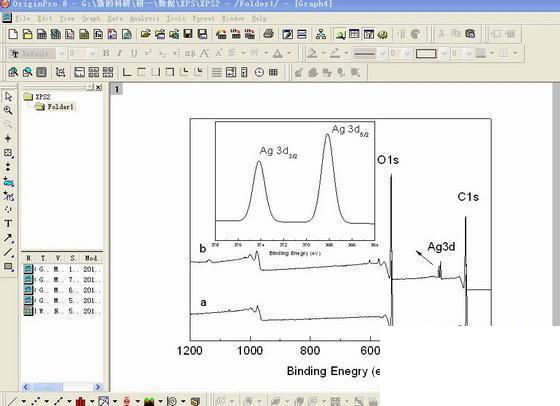Open the font size dropdown
This screenshot has width=560, height=406.
point(93,54)
